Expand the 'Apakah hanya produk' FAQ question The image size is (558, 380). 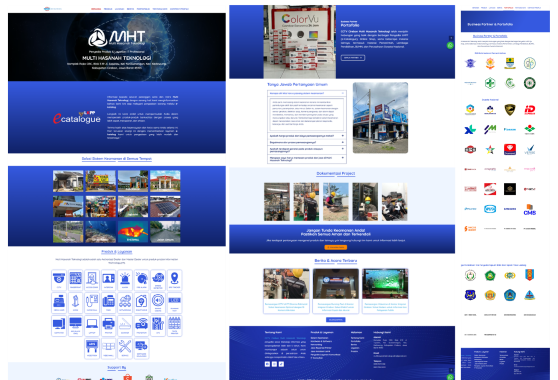(x=306, y=136)
